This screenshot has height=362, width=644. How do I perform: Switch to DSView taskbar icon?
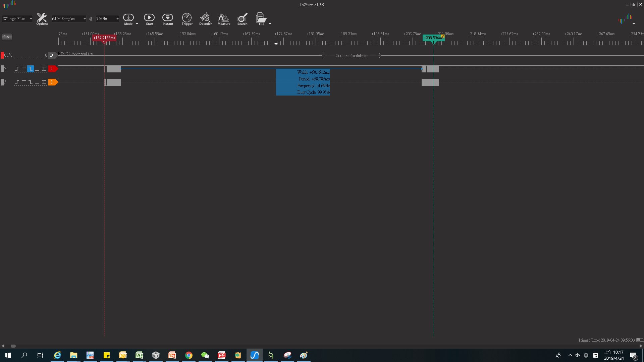(255, 355)
